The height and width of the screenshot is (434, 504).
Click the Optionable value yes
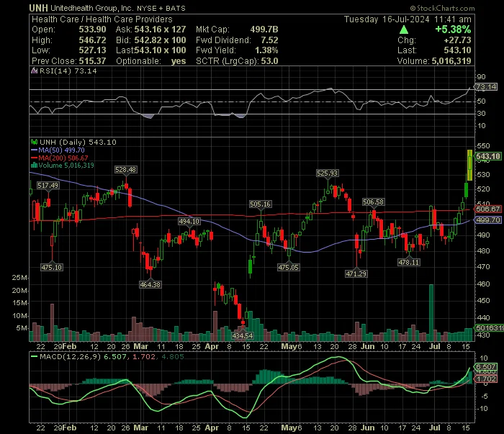coord(179,61)
